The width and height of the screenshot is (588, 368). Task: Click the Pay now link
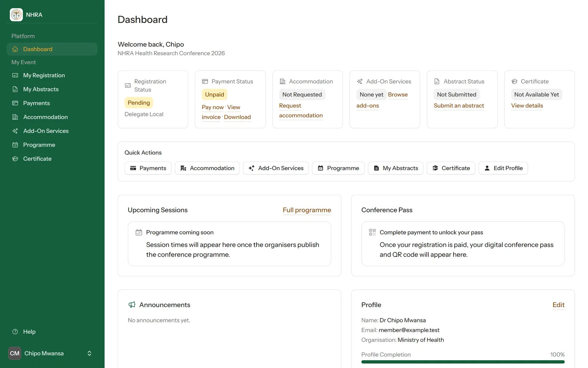point(213,107)
